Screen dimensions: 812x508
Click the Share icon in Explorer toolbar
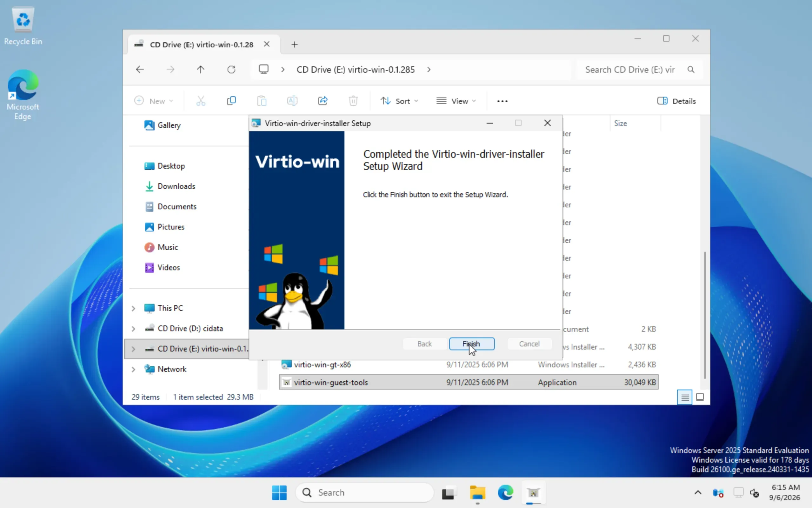pos(323,101)
